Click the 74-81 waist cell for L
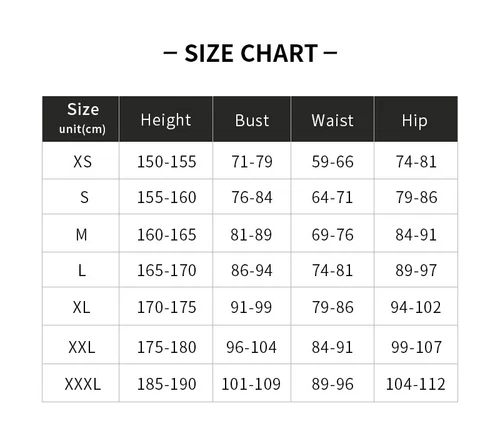 [x=332, y=270]
